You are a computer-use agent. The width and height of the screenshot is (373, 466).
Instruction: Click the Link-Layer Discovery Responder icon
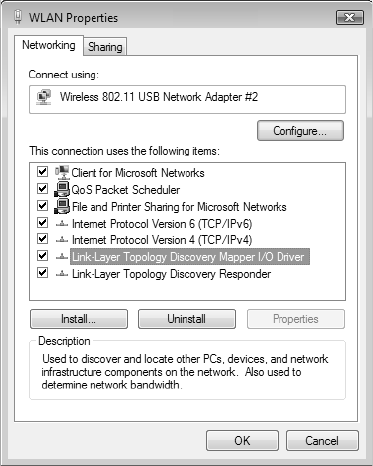click(x=62, y=274)
